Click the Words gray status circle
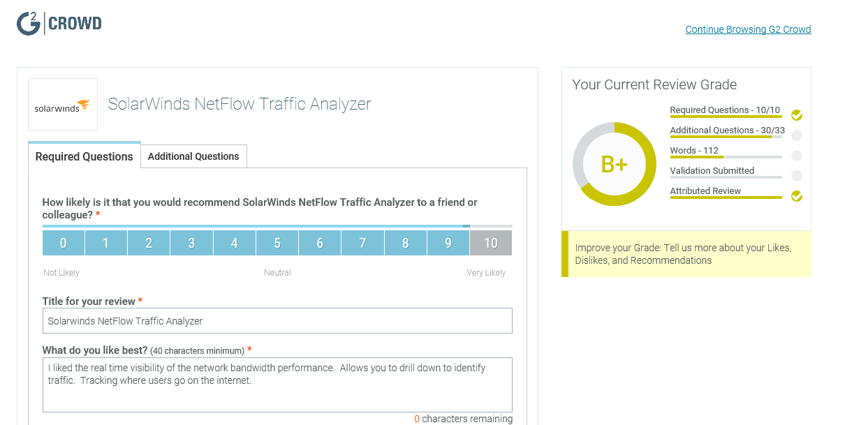Image resolution: width=868 pixels, height=425 pixels. (x=797, y=156)
